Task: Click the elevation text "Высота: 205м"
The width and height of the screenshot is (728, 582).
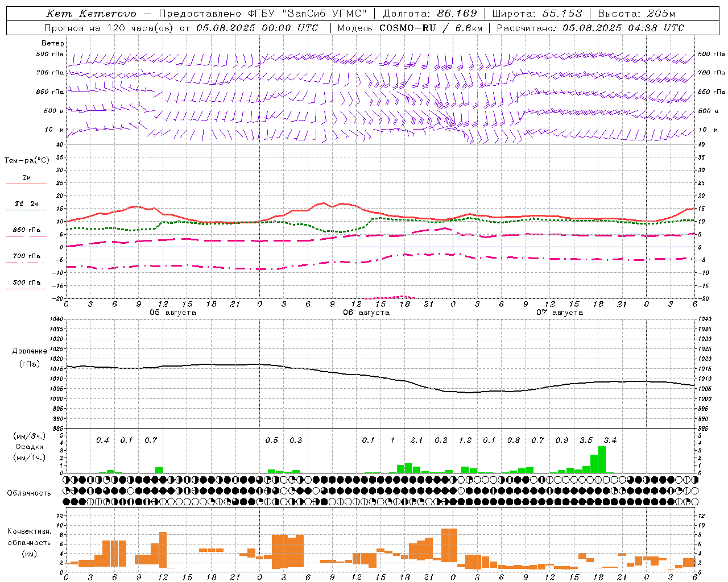Action: tap(636, 14)
